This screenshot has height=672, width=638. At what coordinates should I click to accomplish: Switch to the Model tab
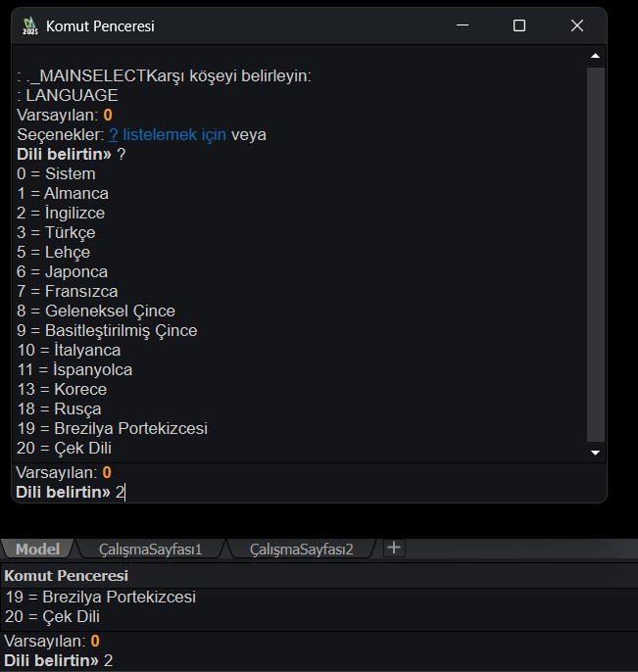pyautogui.click(x=37, y=549)
